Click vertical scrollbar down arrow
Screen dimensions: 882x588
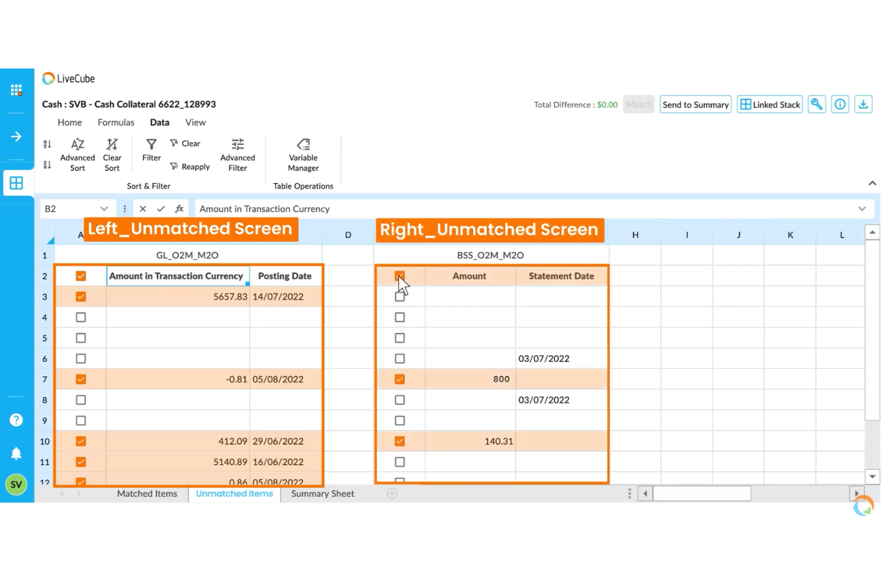click(872, 476)
